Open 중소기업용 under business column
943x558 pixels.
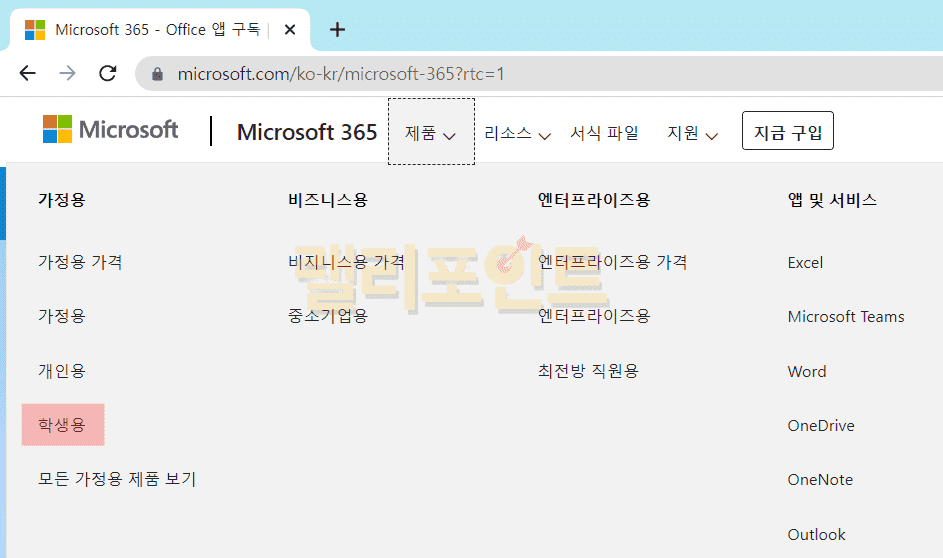[328, 316]
